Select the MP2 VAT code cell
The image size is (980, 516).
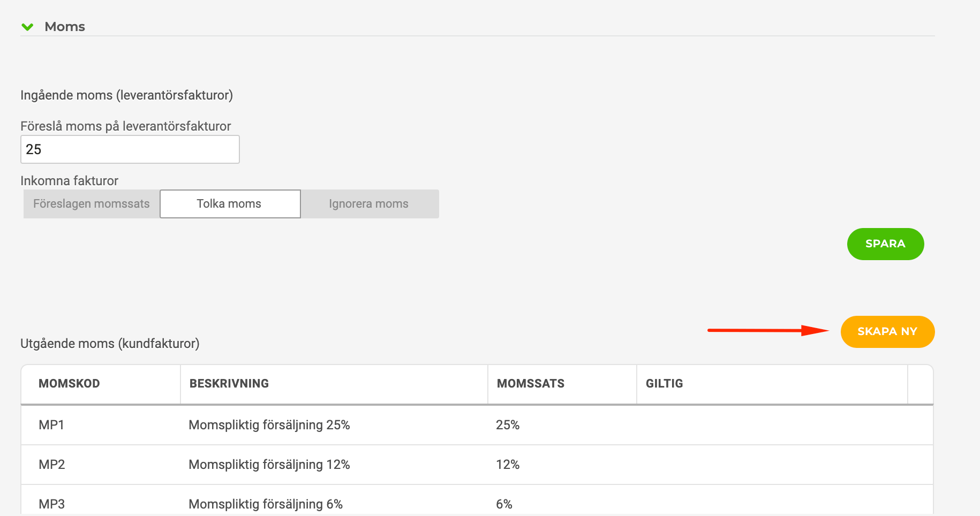point(51,465)
